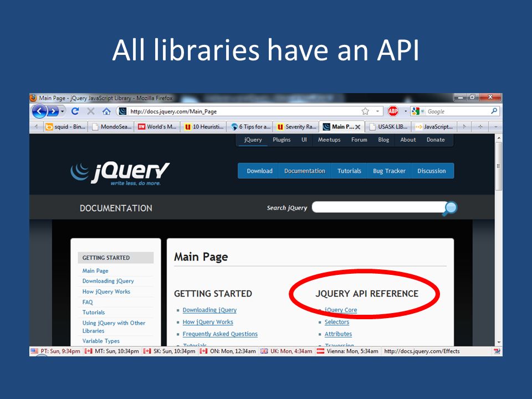
Task: Click the forward arrow button
Action: click(53, 111)
